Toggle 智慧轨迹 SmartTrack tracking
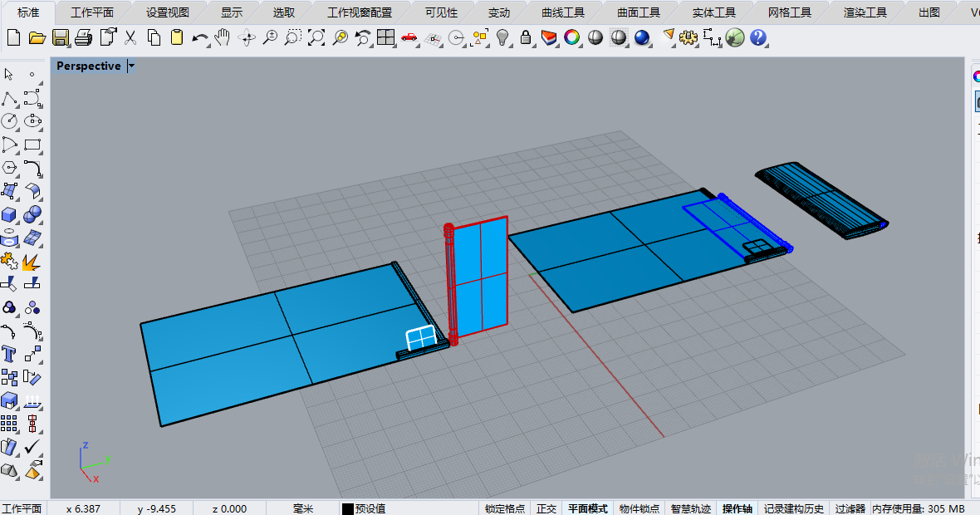This screenshot has width=980, height=515. point(689,508)
